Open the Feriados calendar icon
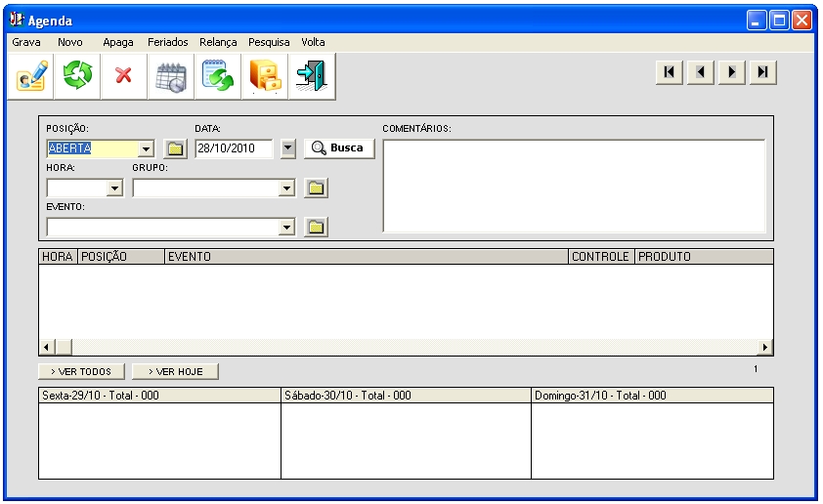The width and height of the screenshot is (823, 504). tap(171, 76)
